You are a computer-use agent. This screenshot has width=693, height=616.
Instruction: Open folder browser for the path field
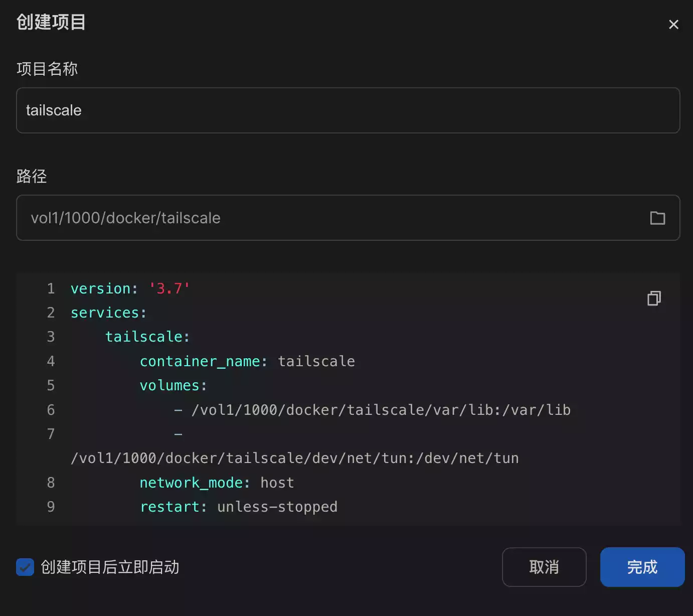pyautogui.click(x=657, y=218)
